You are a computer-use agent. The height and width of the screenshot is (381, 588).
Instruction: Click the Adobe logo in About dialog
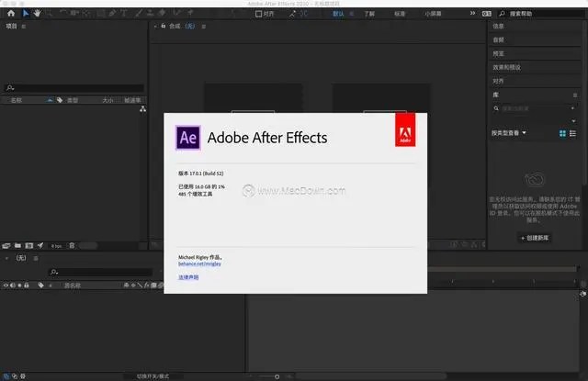(405, 129)
